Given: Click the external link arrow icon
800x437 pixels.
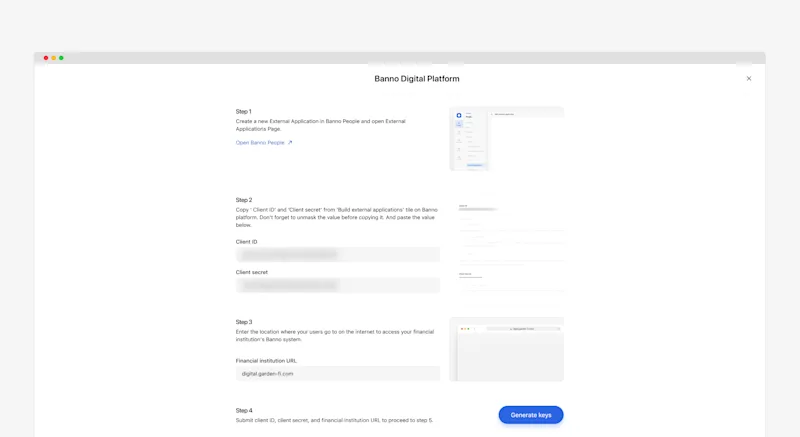Looking at the screenshot, I should tap(290, 143).
